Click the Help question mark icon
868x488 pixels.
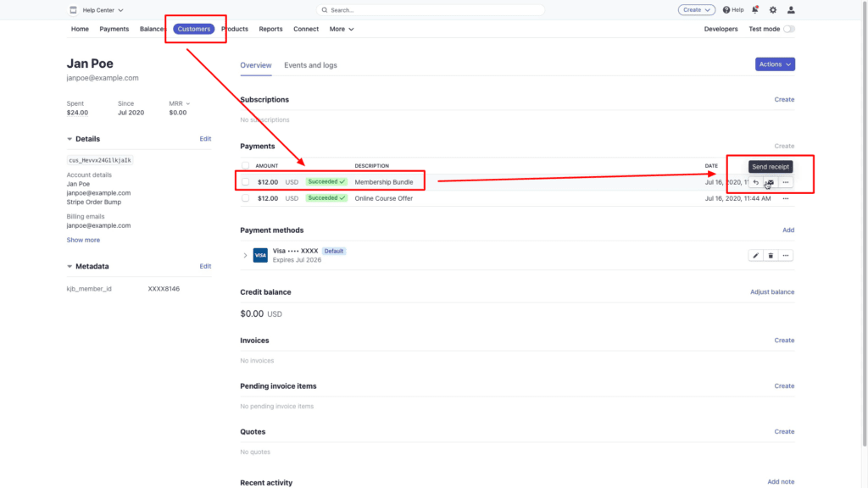(726, 10)
